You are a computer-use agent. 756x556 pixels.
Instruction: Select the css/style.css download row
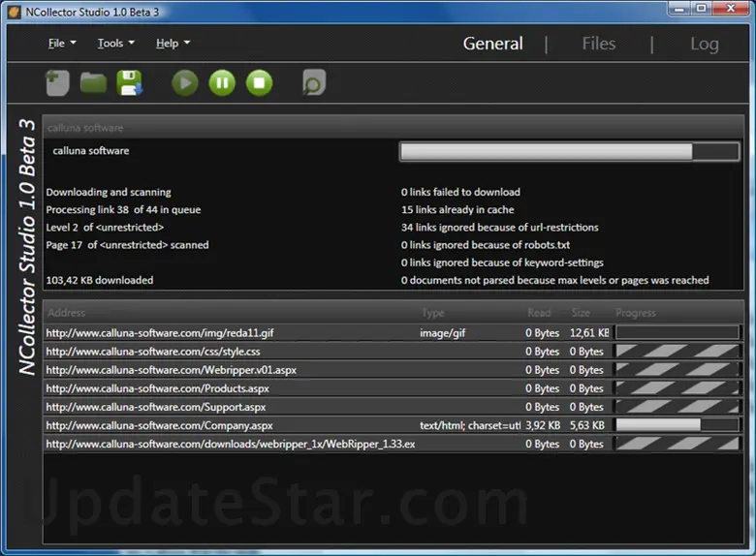[x=393, y=351]
